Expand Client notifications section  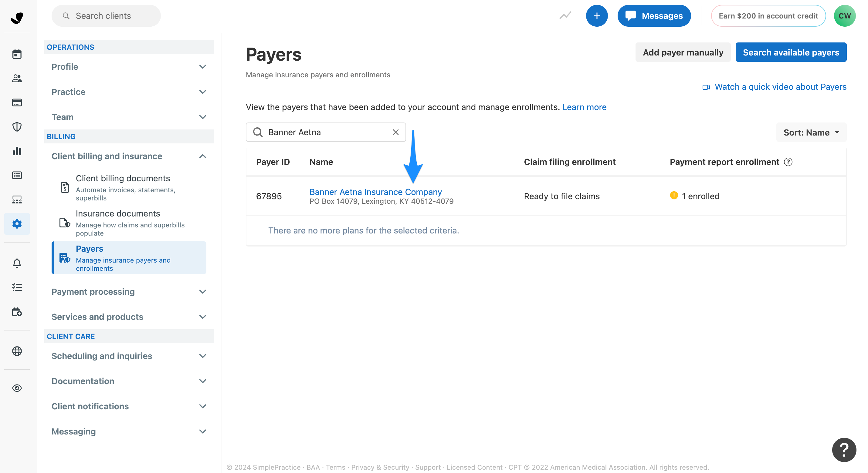129,406
